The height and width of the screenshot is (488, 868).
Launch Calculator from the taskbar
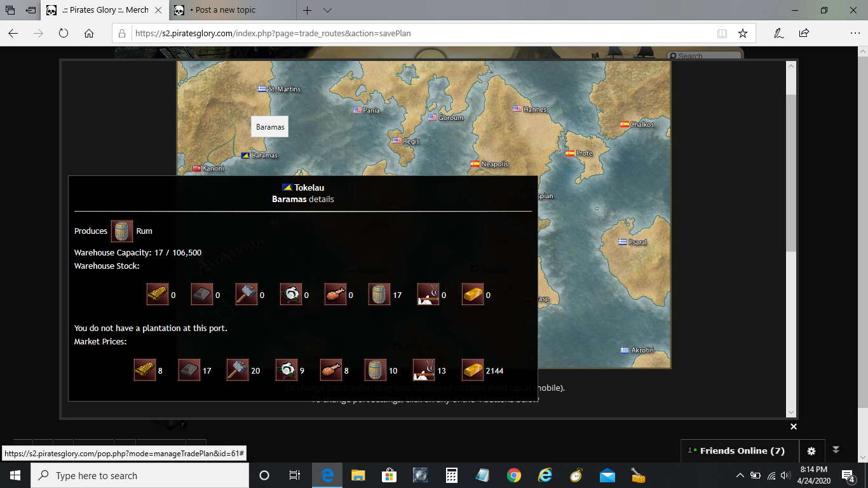pyautogui.click(x=452, y=475)
